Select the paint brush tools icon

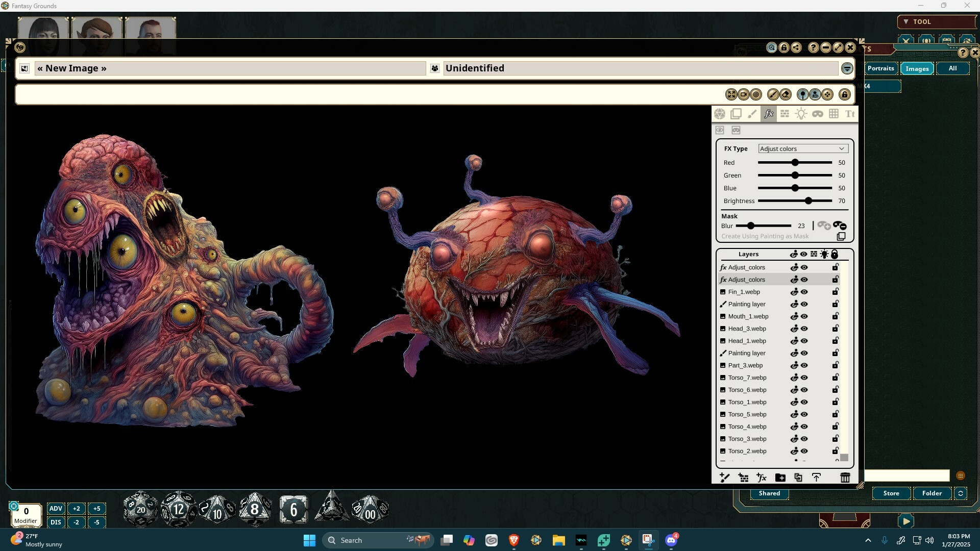coord(752,114)
